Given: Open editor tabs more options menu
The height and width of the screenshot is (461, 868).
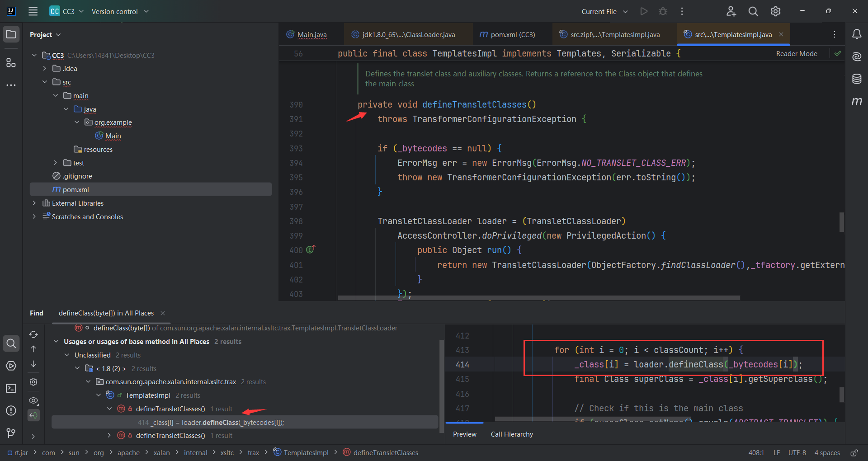Looking at the screenshot, I should click(835, 34).
